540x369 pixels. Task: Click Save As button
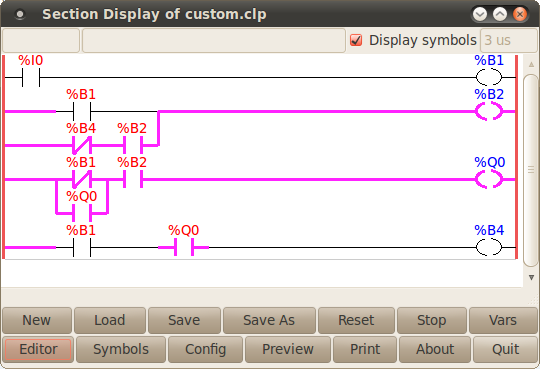(269, 320)
